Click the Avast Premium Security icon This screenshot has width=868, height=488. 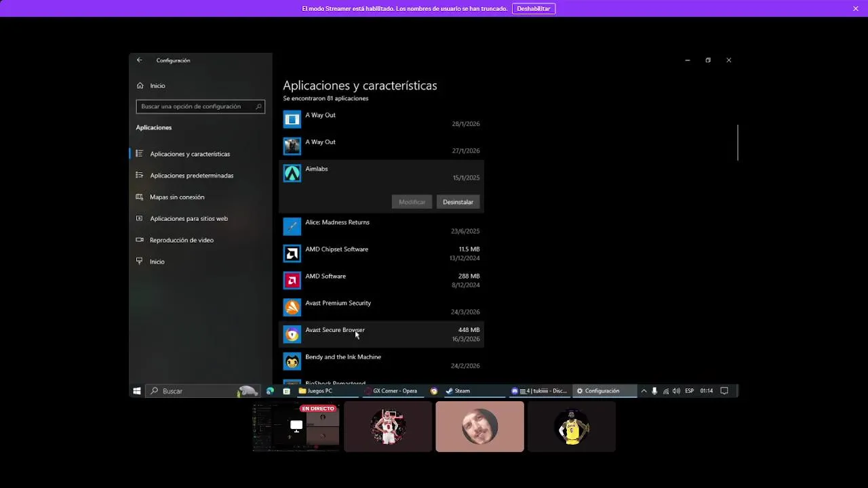pos(292,308)
